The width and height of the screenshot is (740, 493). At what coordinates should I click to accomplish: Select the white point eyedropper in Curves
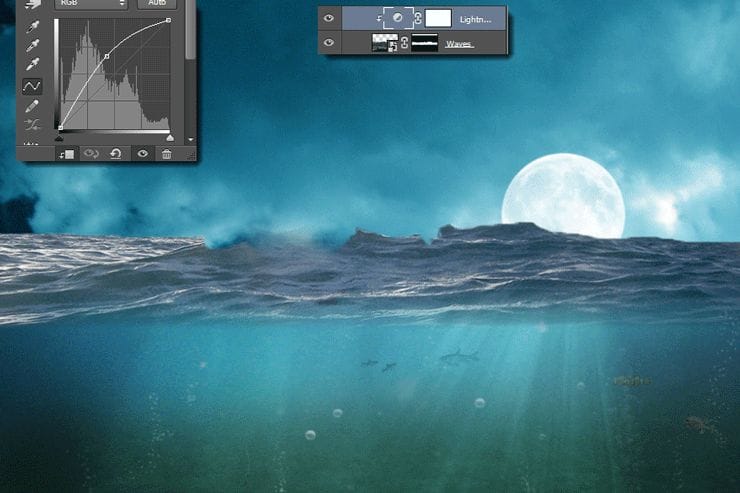click(33, 64)
